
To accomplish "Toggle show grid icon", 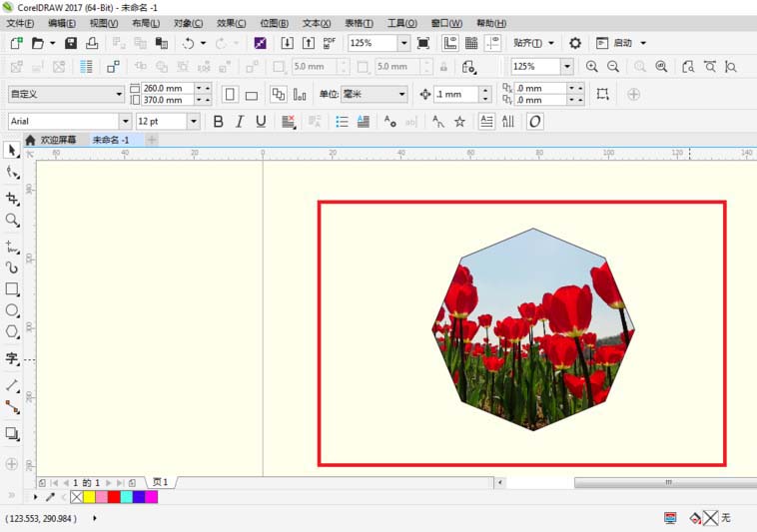I will click(x=471, y=43).
